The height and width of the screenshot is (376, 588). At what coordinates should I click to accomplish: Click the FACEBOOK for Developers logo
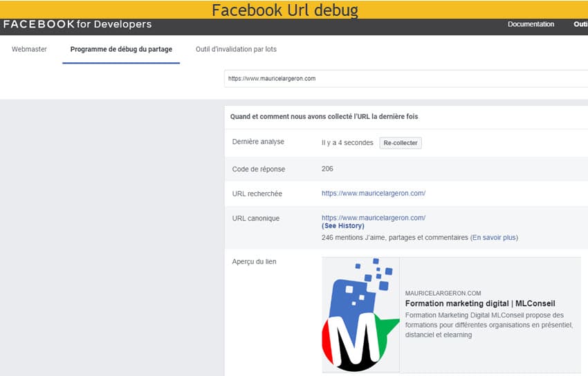click(x=77, y=24)
